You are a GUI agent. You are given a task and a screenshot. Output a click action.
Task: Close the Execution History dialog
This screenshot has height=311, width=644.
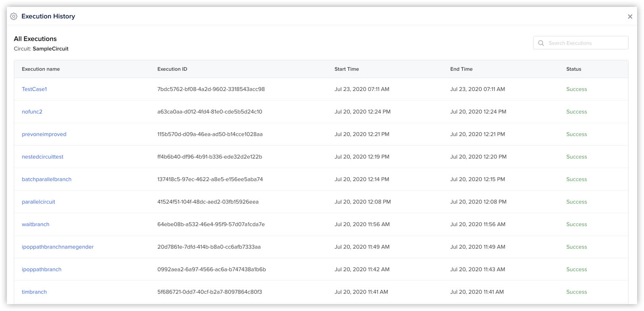pyautogui.click(x=630, y=16)
